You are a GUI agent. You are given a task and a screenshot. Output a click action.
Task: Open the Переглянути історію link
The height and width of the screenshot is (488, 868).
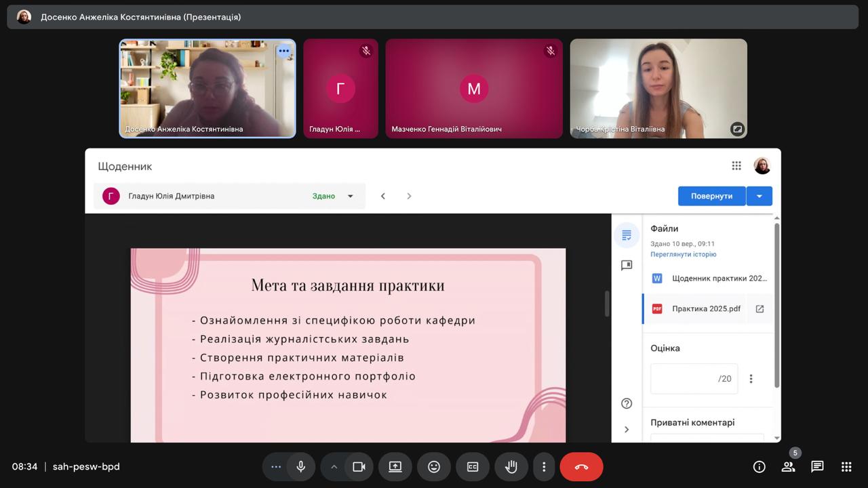(x=683, y=255)
